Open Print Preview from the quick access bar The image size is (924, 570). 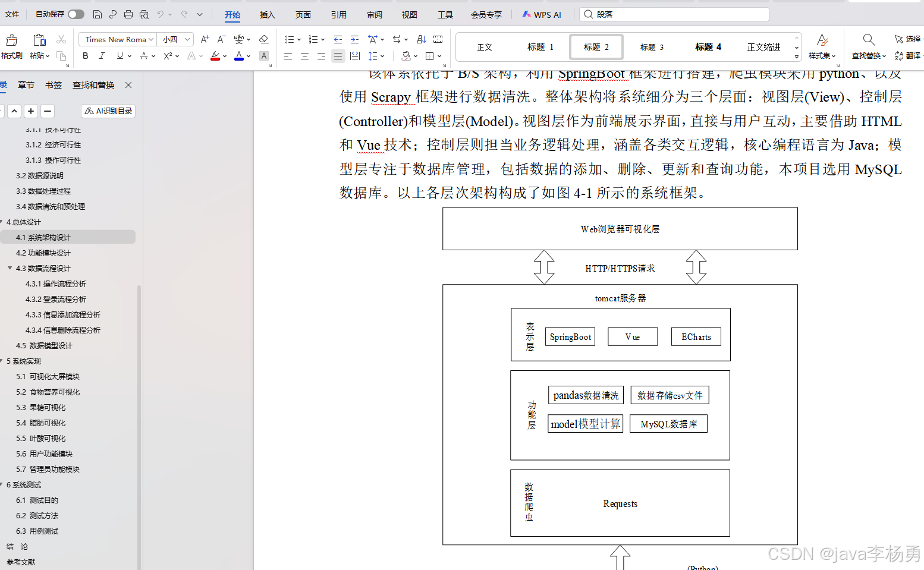tap(144, 14)
